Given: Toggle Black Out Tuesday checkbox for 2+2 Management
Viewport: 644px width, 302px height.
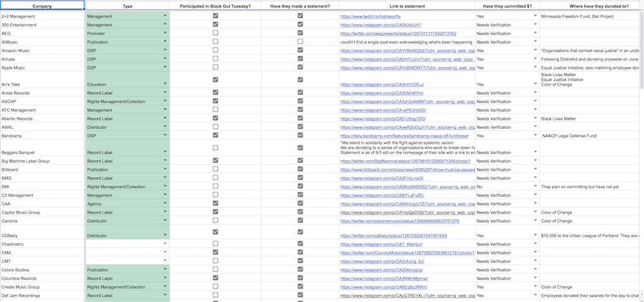Looking at the screenshot, I should [215, 15].
